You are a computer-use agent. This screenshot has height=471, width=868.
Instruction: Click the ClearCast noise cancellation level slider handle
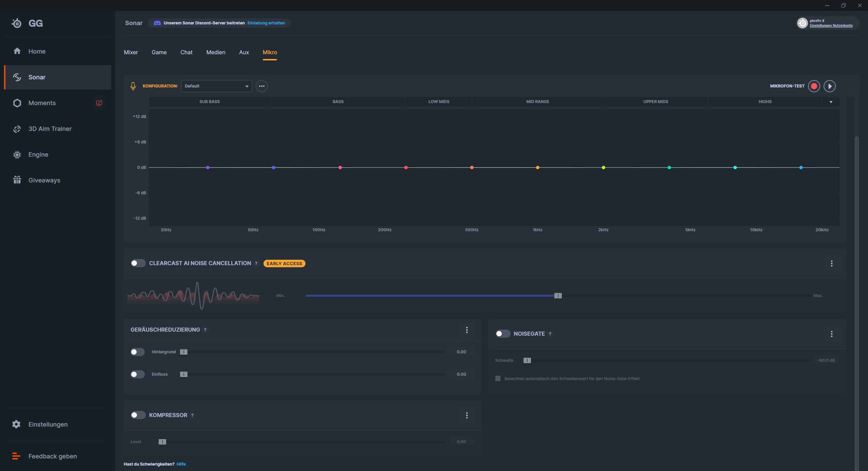click(x=558, y=296)
